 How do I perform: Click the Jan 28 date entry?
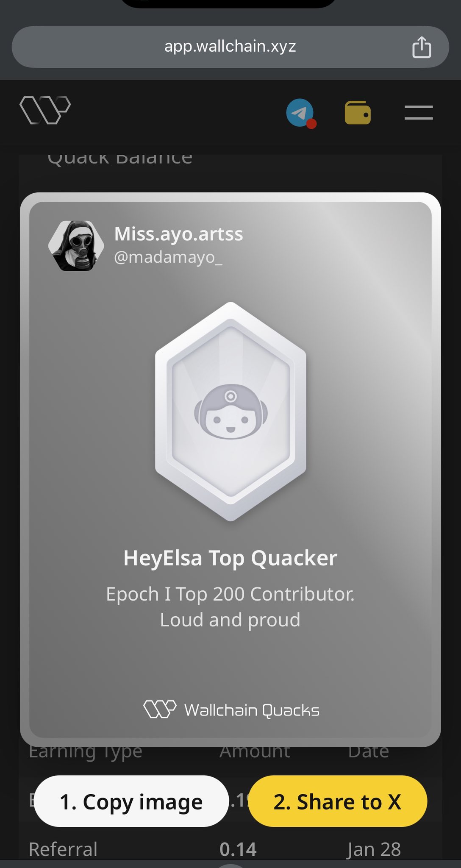click(x=373, y=849)
